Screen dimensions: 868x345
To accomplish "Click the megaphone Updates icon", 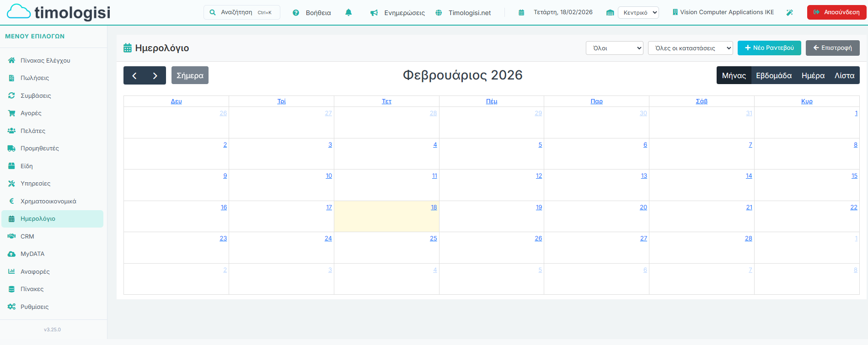I will click(374, 13).
